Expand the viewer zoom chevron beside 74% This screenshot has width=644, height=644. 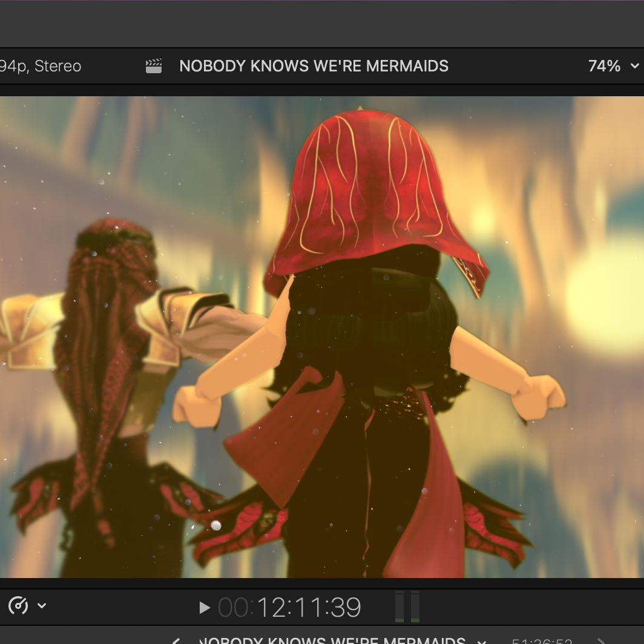point(634,66)
